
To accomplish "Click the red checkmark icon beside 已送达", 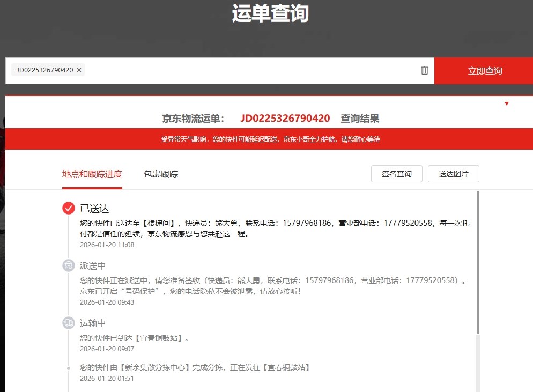I will pos(69,208).
